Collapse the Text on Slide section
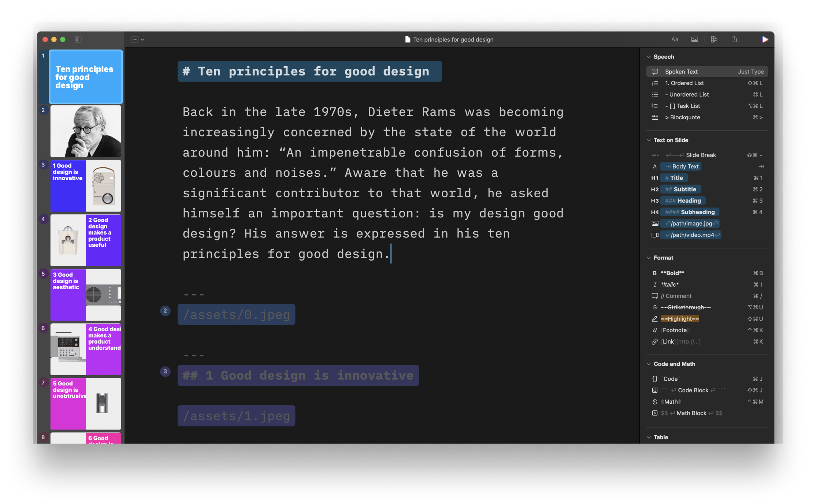The height and width of the screenshot is (504, 816). coord(649,140)
